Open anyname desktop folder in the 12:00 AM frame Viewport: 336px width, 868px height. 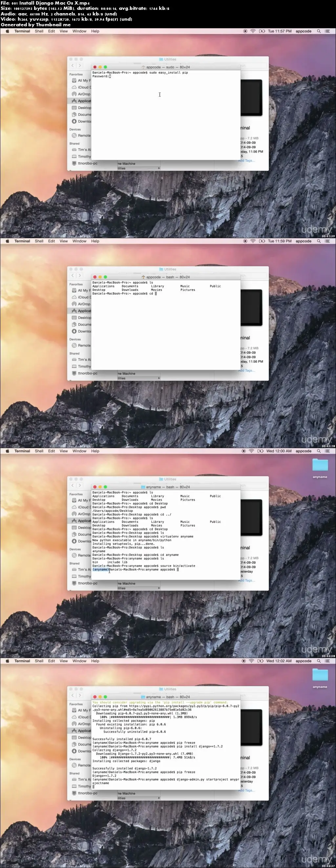click(x=320, y=468)
